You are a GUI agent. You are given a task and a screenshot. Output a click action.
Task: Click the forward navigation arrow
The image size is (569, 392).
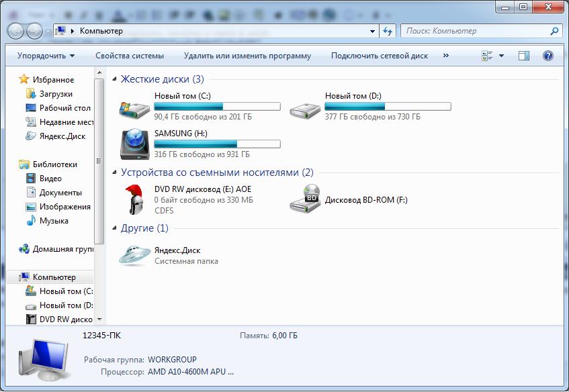34,31
